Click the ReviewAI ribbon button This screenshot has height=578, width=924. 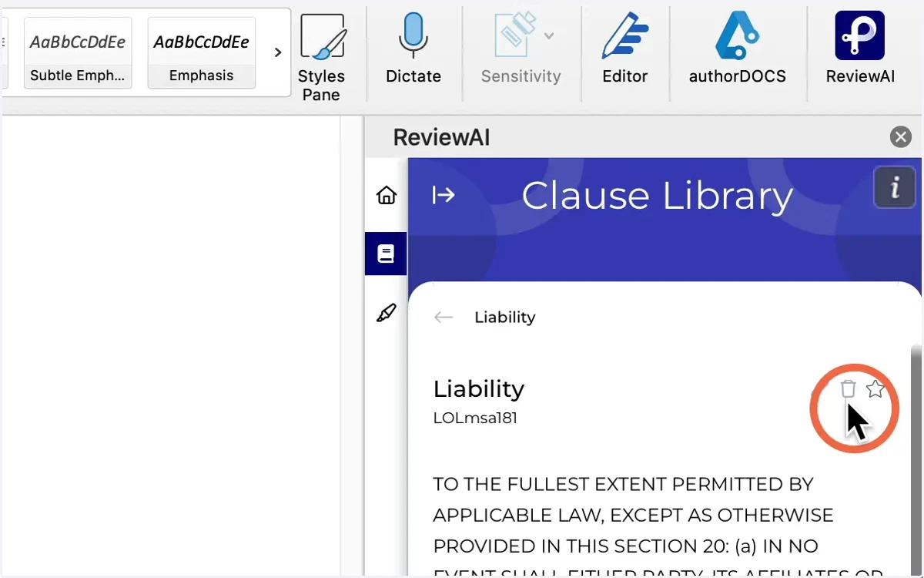pos(860,49)
